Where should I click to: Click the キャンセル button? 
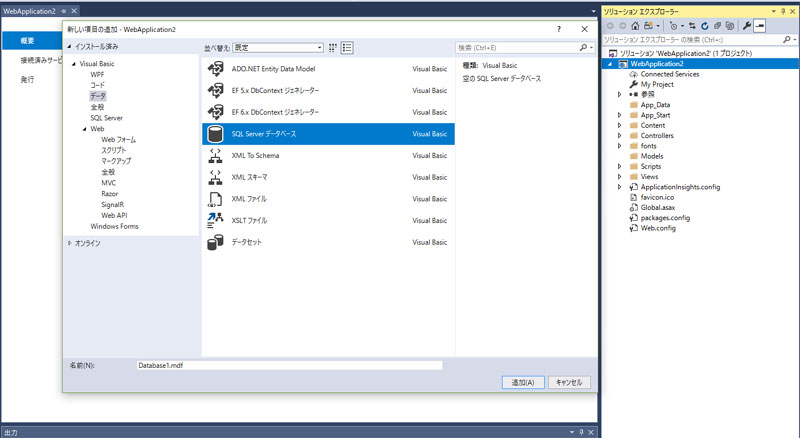tap(569, 382)
